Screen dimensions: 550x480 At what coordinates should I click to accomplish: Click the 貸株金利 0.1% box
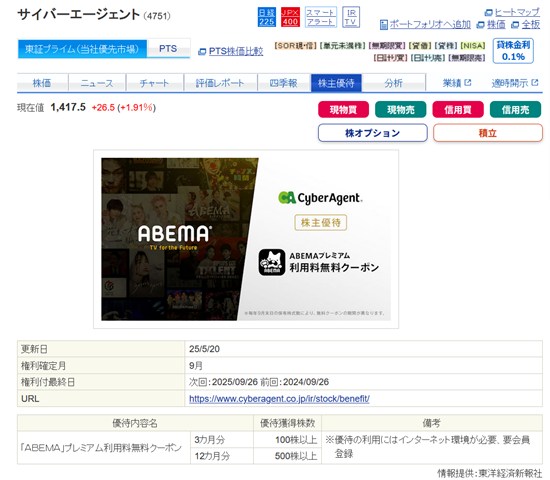(513, 51)
